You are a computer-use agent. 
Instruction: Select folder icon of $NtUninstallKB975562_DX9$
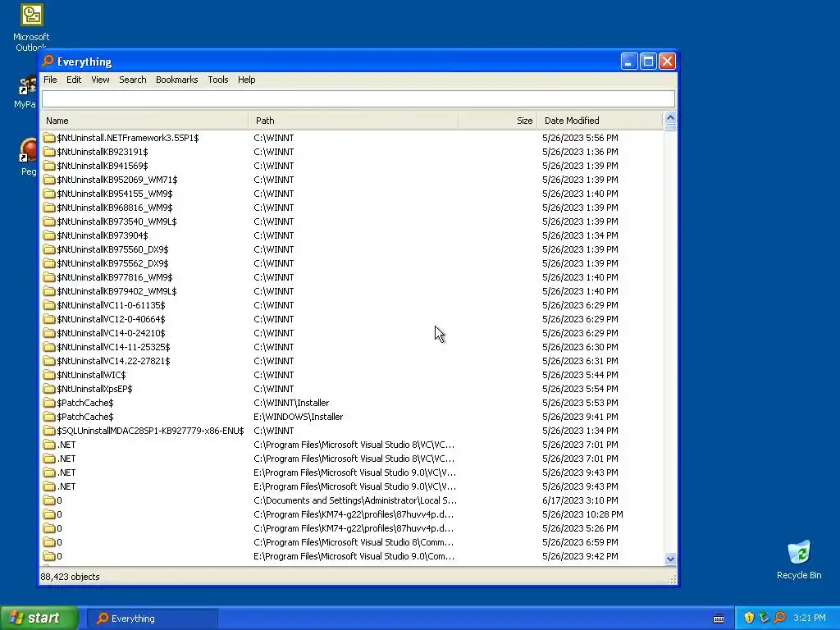pyautogui.click(x=49, y=263)
